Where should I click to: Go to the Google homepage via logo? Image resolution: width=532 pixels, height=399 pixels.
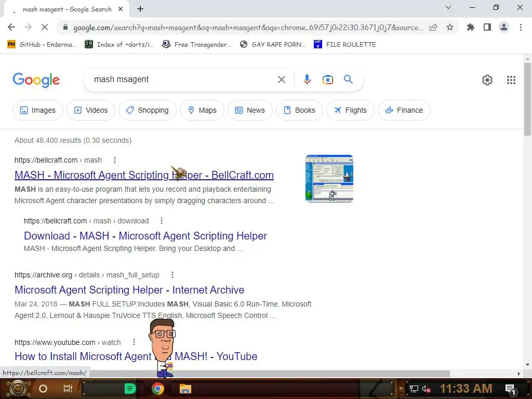point(36,80)
